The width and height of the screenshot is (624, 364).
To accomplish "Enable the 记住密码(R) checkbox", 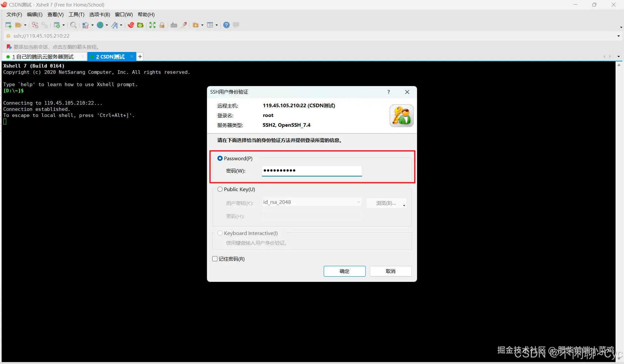I will 215,259.
